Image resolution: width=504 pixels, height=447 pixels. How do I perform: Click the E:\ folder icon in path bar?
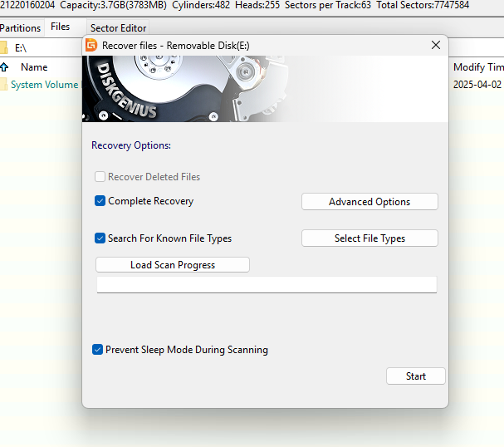tap(3, 47)
